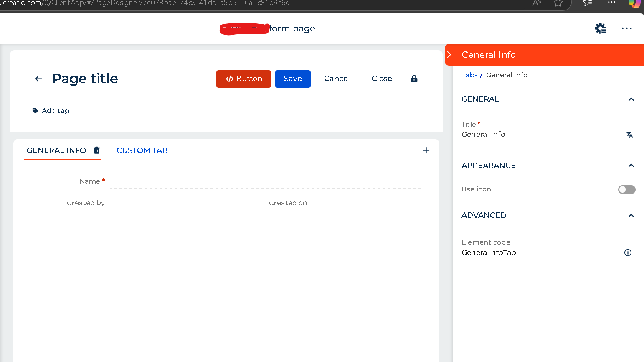Viewport: 644px width, 362px height.
Task: Toggle the Use icon switch
Action: [626, 189]
